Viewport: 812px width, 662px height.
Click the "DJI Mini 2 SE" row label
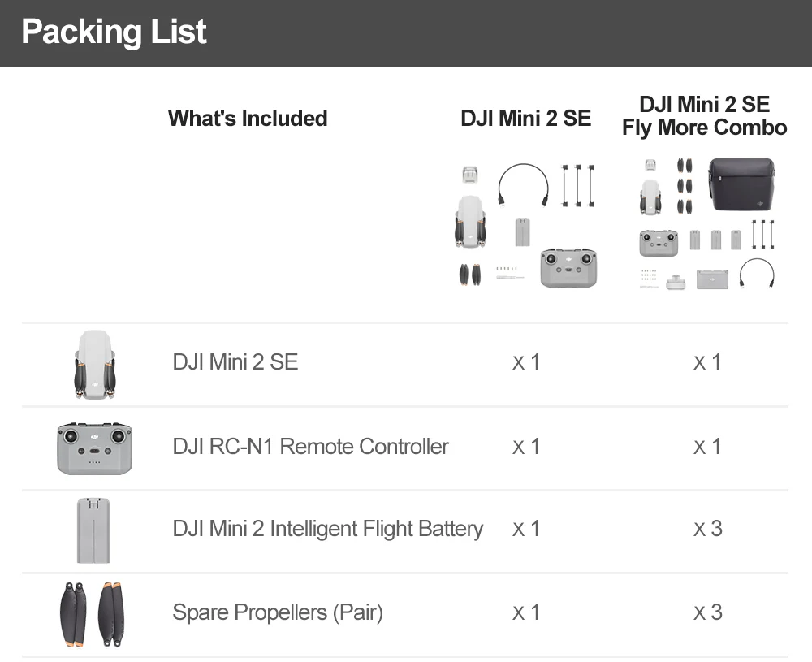click(x=235, y=361)
